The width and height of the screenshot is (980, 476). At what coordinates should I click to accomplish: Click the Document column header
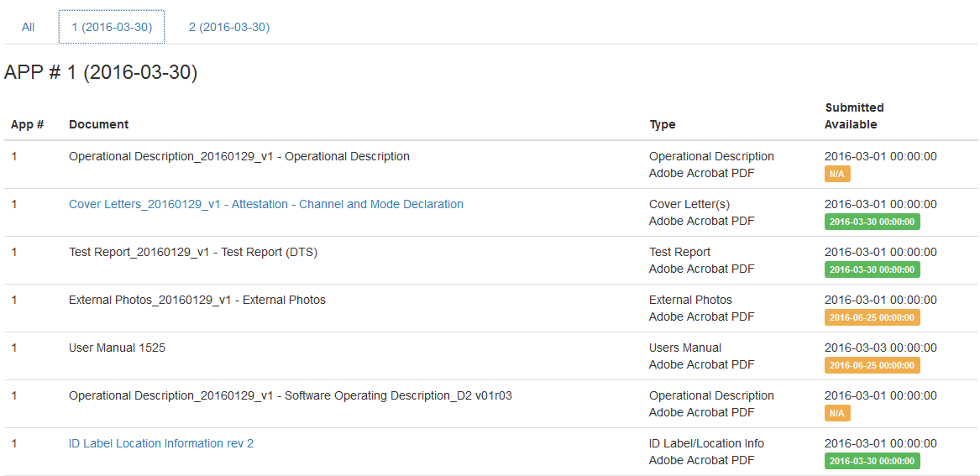[x=98, y=124]
